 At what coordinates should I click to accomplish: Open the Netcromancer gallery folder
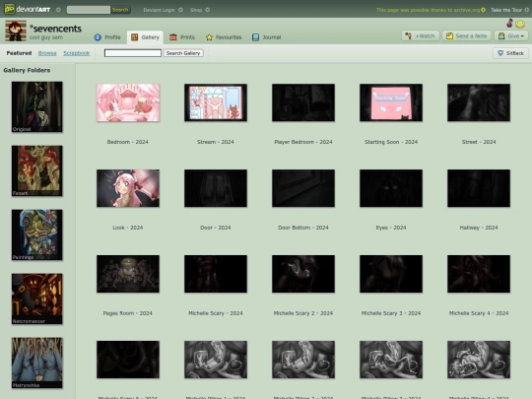37,299
